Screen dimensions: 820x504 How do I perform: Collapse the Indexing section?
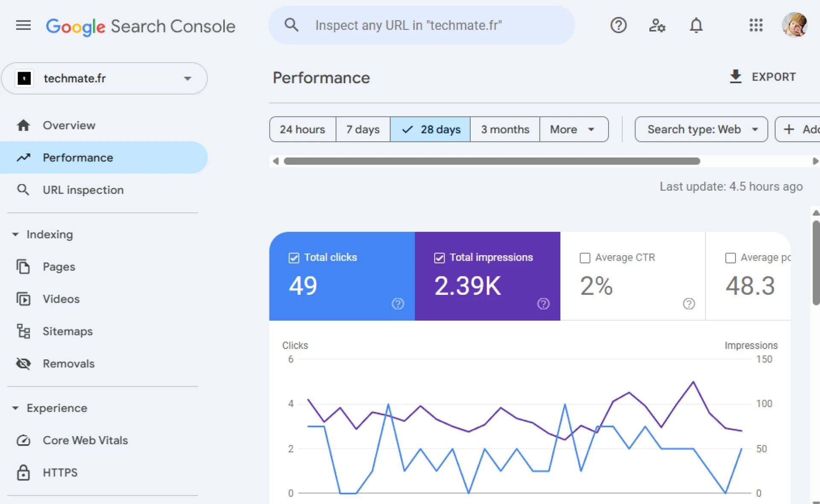point(16,235)
